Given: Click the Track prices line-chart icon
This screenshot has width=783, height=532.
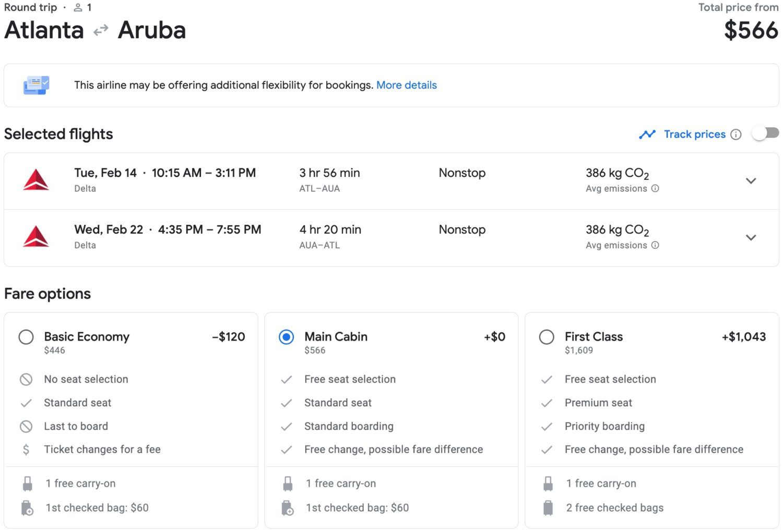Looking at the screenshot, I should click(647, 134).
